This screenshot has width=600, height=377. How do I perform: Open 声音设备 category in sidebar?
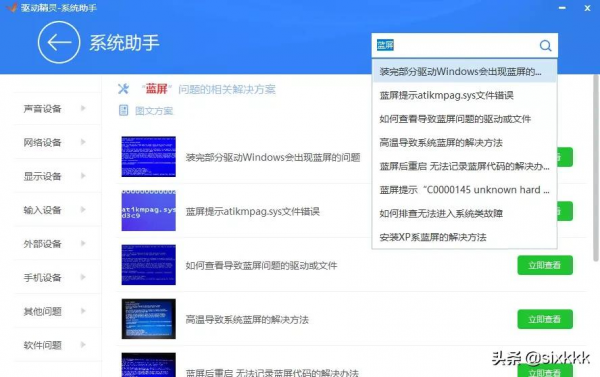click(57, 109)
